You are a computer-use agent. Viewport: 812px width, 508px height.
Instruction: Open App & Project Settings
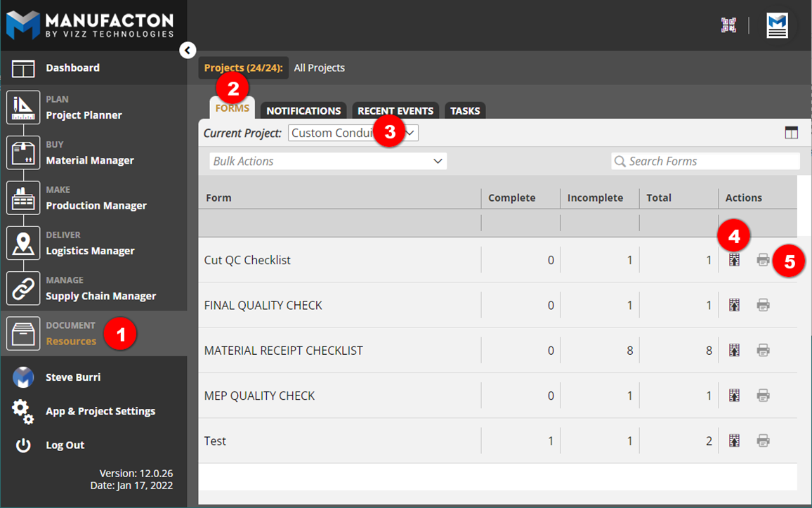point(100,411)
